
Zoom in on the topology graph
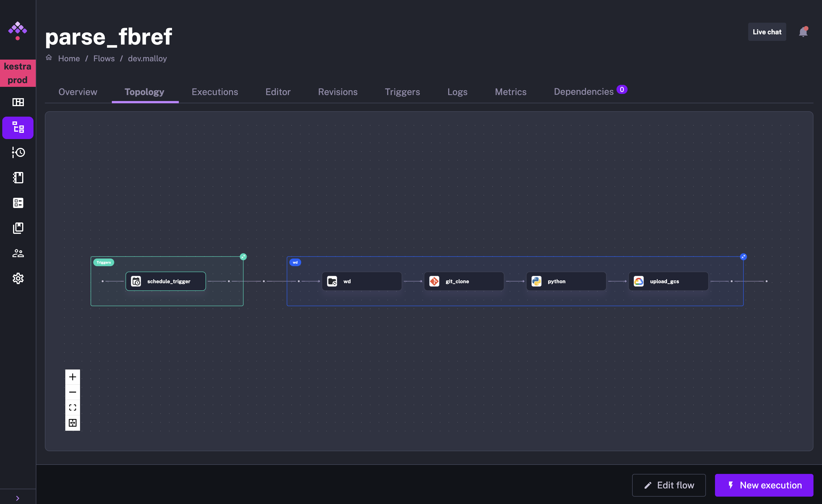(72, 377)
